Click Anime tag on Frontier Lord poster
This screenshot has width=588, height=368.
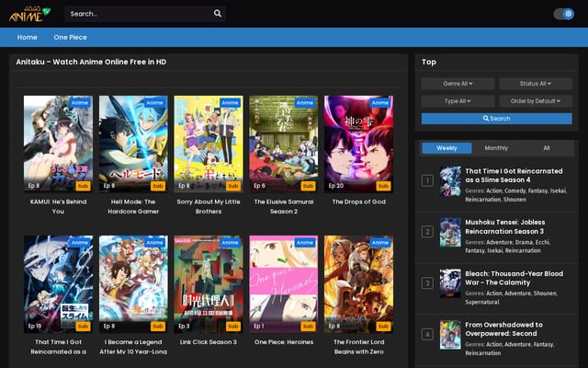[379, 243]
